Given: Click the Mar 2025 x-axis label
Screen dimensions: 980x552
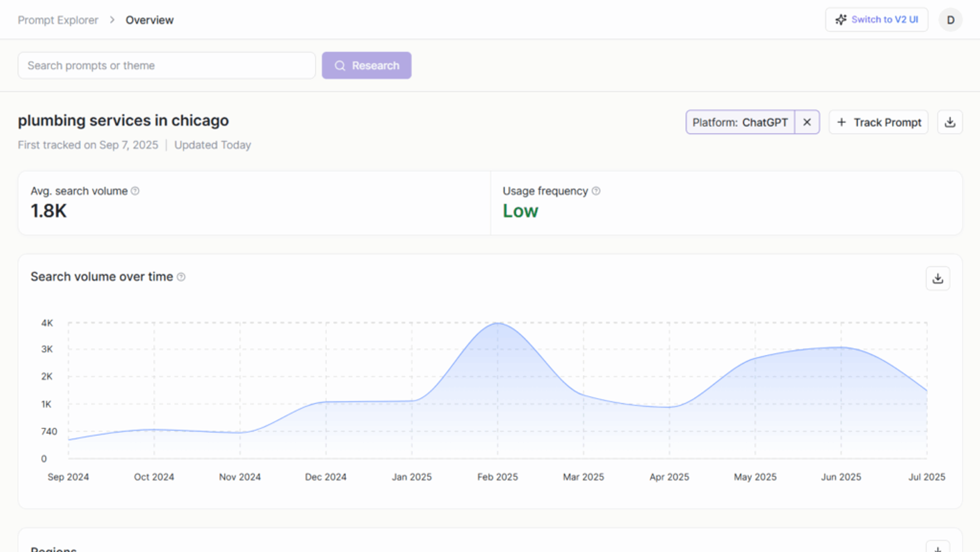Looking at the screenshot, I should pos(583,477).
